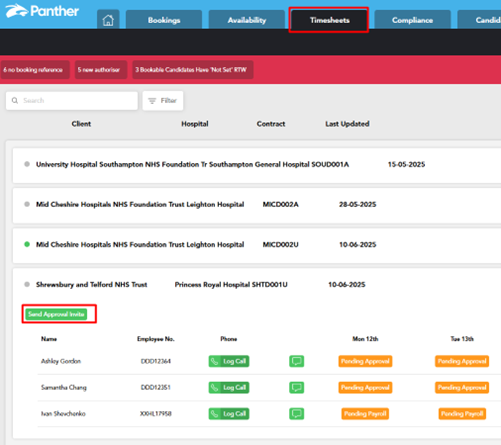Click the Tue 13th column header
The image size is (501, 445).
click(462, 339)
